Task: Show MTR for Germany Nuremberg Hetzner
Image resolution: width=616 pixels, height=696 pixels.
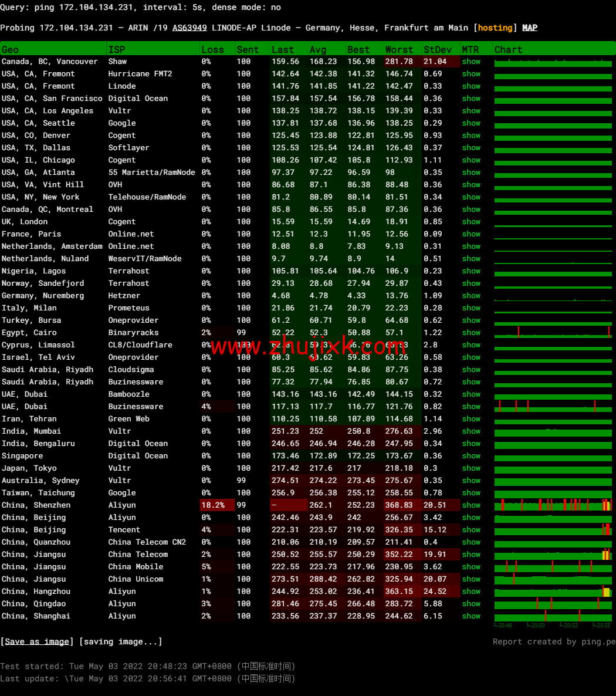Action: coord(471,296)
